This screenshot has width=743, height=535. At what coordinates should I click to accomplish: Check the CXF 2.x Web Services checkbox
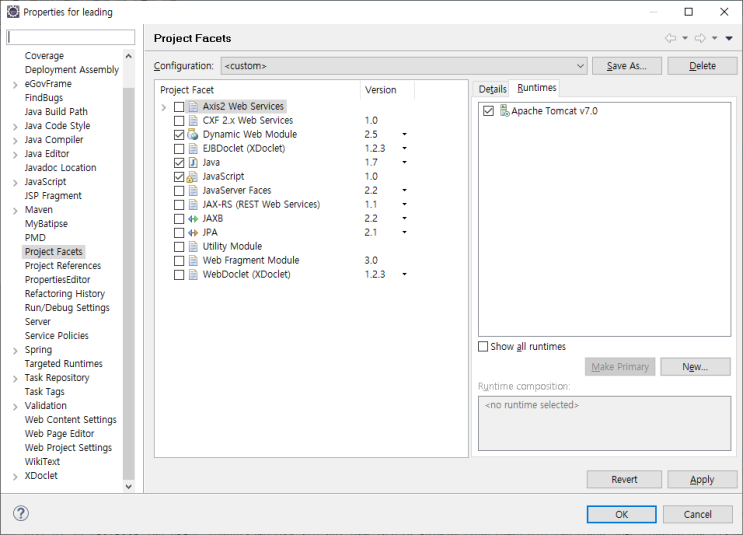tap(179, 120)
